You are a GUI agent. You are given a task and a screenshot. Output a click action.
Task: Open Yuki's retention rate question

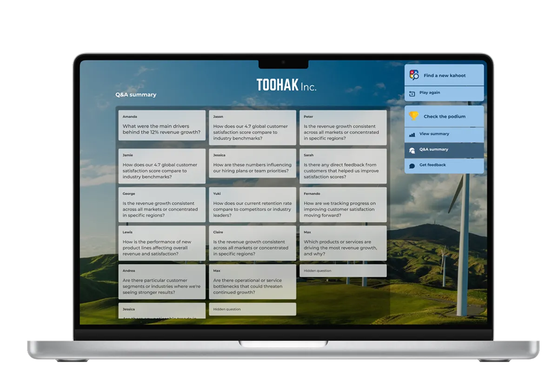pos(252,205)
